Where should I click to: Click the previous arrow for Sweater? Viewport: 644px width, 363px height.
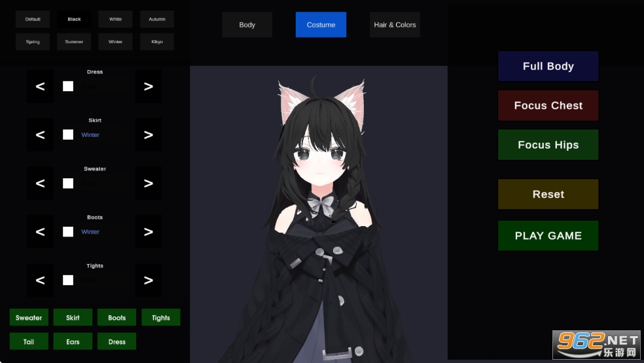coord(40,183)
